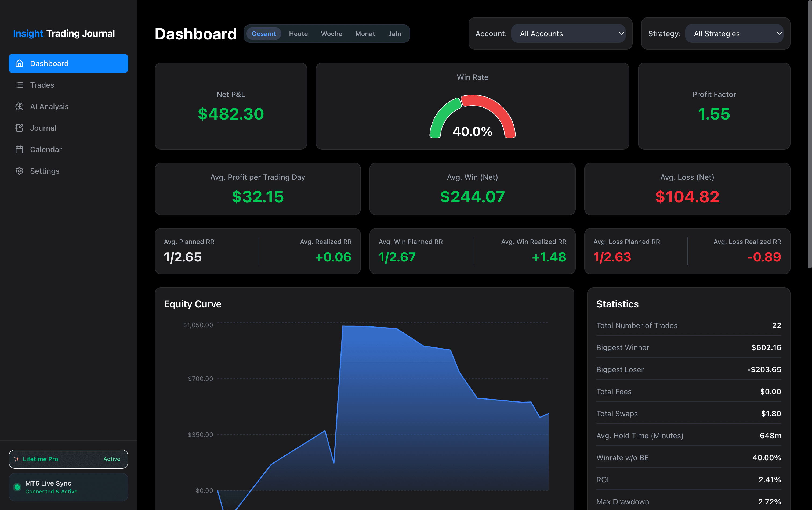
Task: Click the green MT5 Live Sync status dot
Action: pos(17,487)
